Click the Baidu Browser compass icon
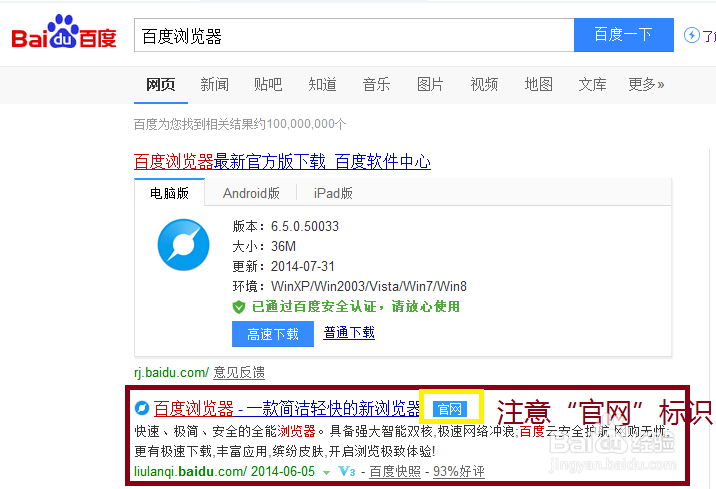 pyautogui.click(x=184, y=245)
